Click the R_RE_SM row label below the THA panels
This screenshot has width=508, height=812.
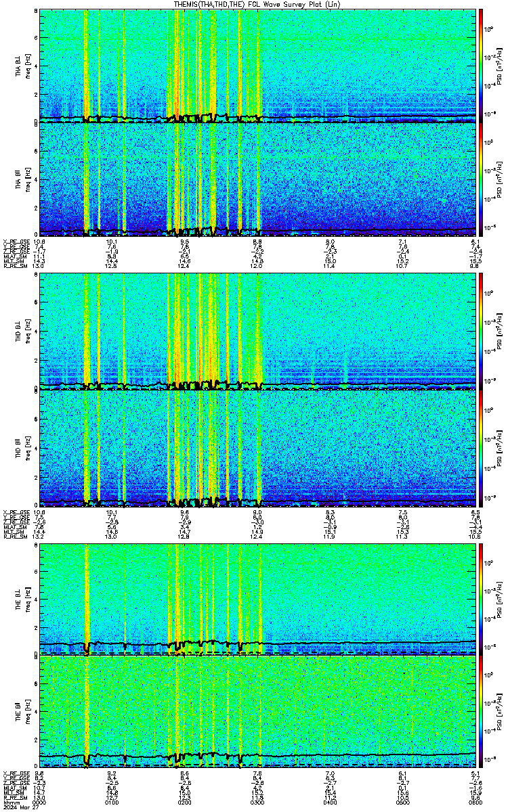[14, 267]
